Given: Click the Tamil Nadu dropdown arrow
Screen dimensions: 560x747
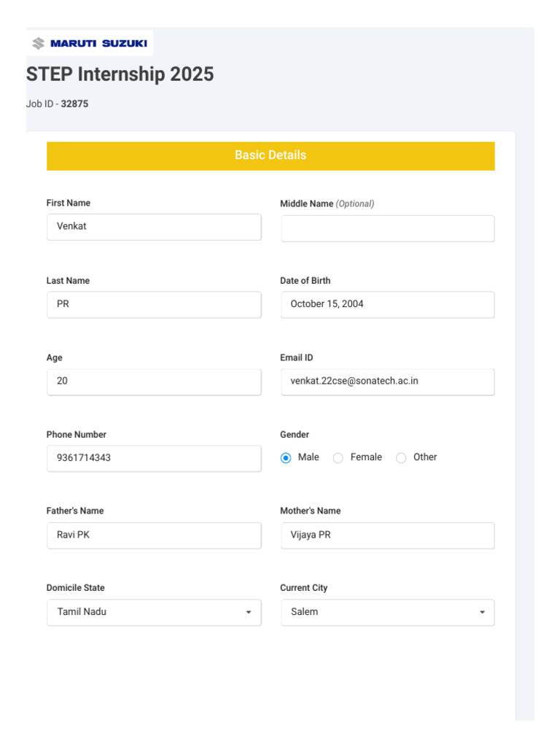Looking at the screenshot, I should pos(249,612).
